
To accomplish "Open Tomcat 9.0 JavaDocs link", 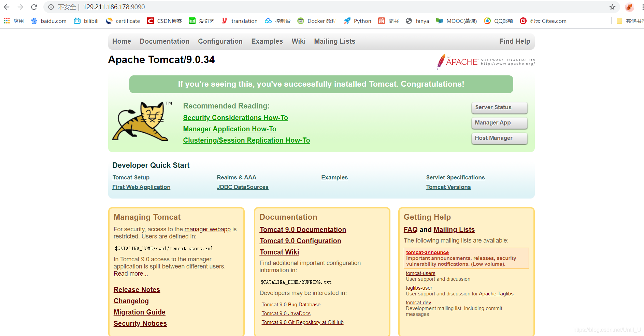I will [x=286, y=313].
